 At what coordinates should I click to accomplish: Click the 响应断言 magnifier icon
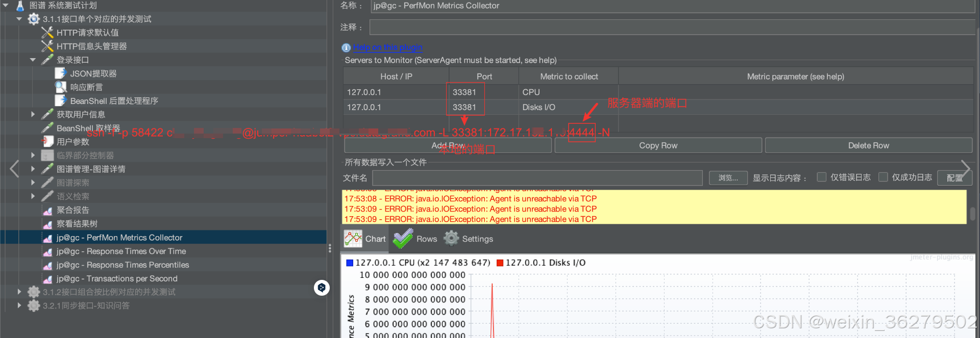[x=61, y=87]
